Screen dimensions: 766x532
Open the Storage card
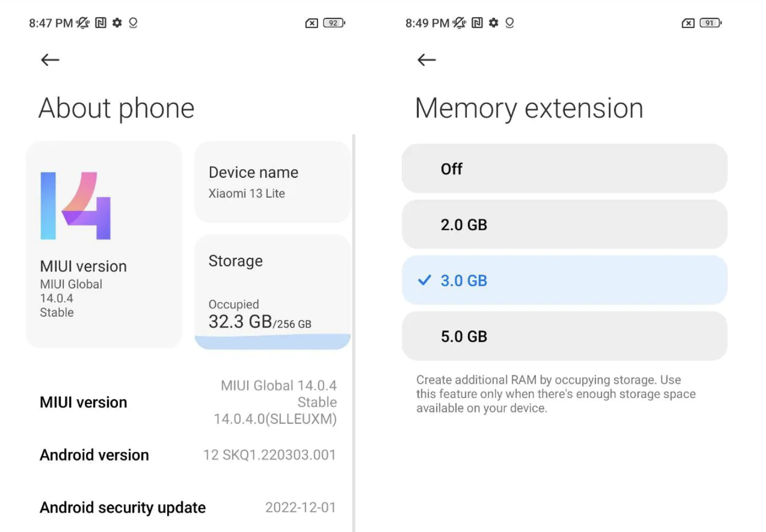click(273, 292)
